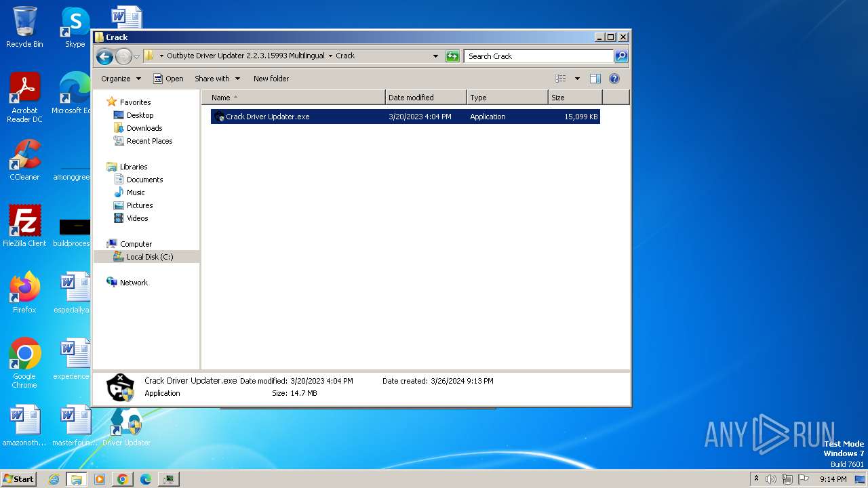
Task: Select Downloads under Favorites
Action: [x=144, y=128]
